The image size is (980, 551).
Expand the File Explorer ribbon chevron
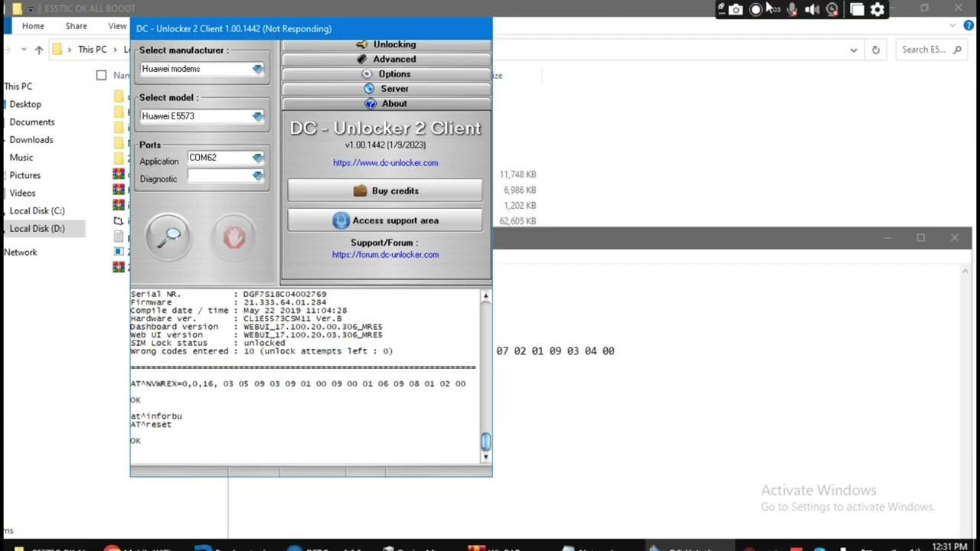[x=953, y=25]
